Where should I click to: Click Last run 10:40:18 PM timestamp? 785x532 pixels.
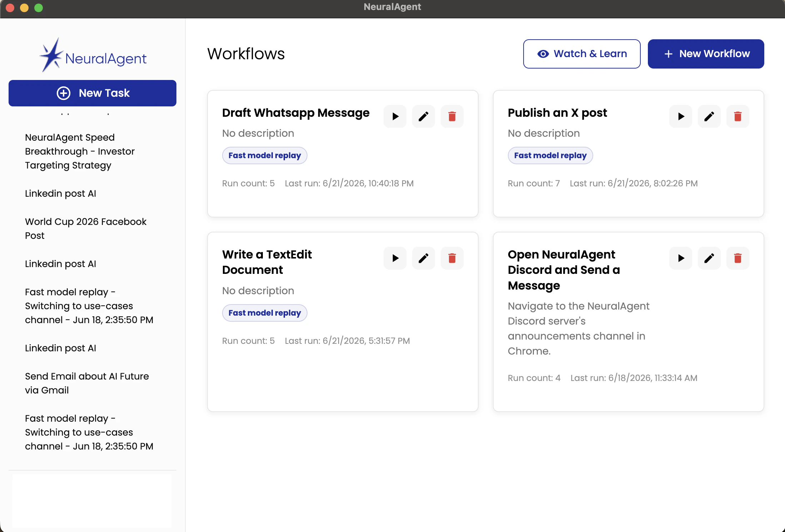(349, 184)
